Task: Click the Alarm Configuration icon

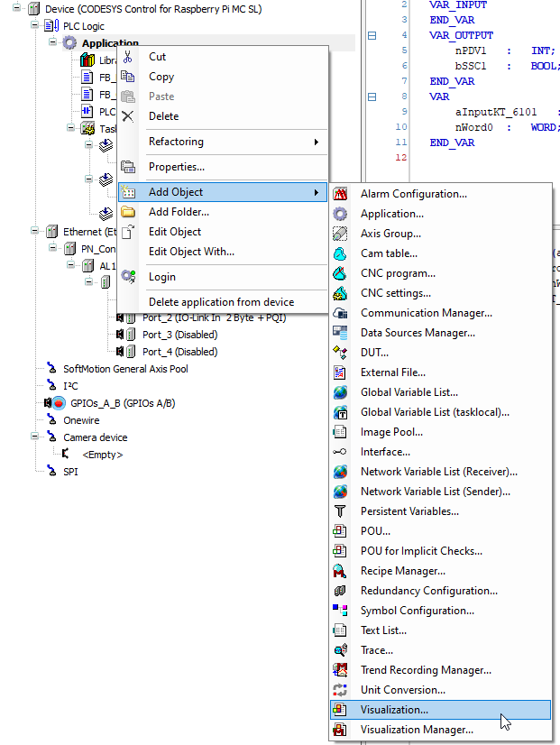Action: point(340,194)
